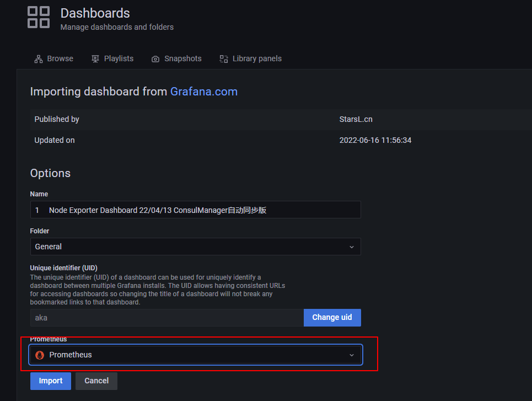Click the Published by label
Image resolution: width=532 pixels, height=401 pixels.
coord(57,119)
